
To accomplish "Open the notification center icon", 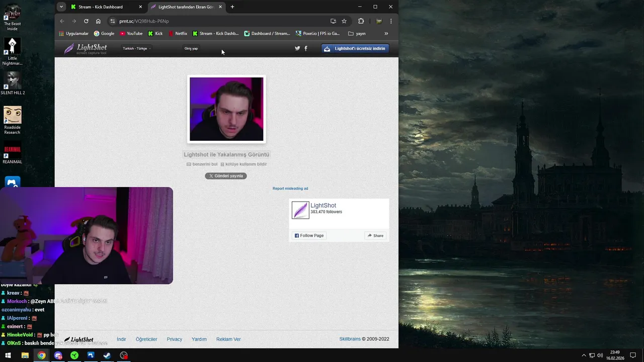I will click(x=633, y=355).
